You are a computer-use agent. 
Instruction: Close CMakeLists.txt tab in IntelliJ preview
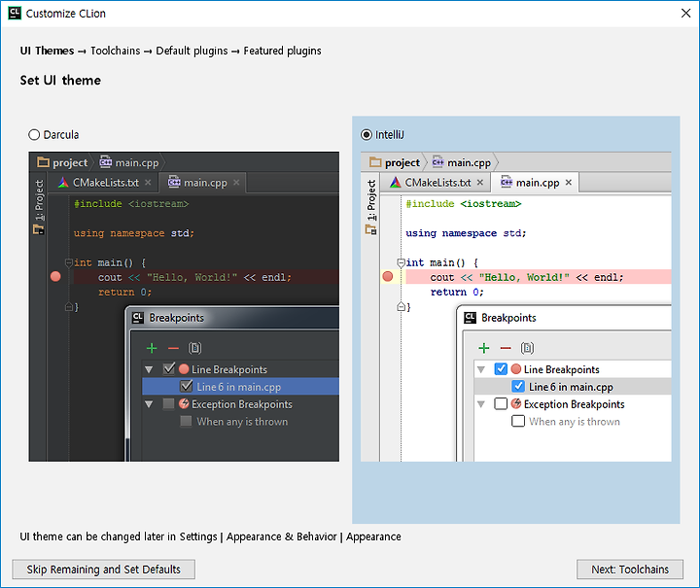[480, 183]
